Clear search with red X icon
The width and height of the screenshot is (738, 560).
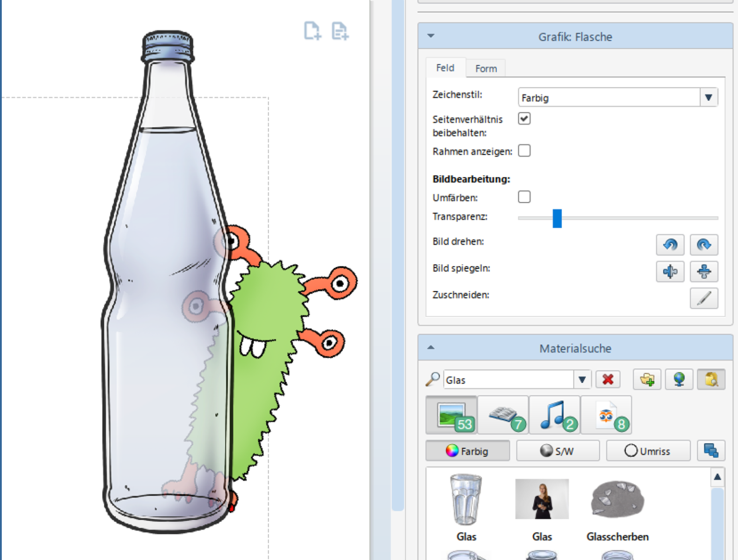point(607,380)
